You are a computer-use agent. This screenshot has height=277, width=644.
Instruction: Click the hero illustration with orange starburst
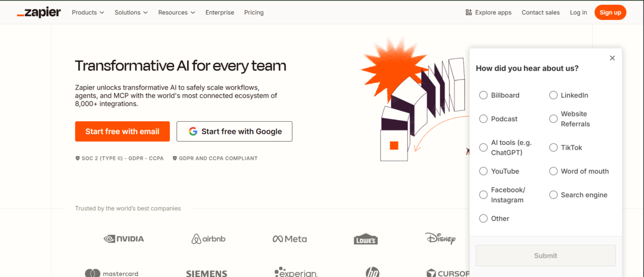[x=415, y=99]
